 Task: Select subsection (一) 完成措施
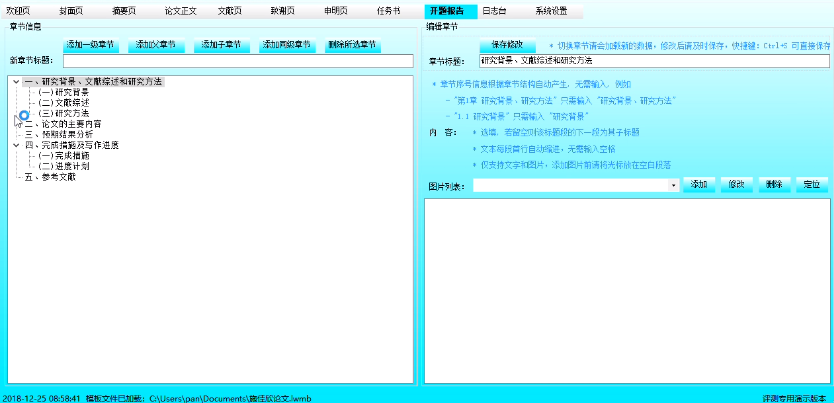click(x=64, y=156)
